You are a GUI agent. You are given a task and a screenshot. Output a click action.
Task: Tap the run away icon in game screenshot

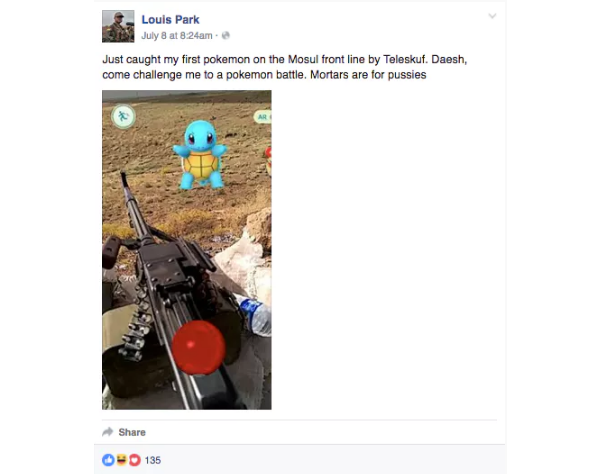pos(123,116)
